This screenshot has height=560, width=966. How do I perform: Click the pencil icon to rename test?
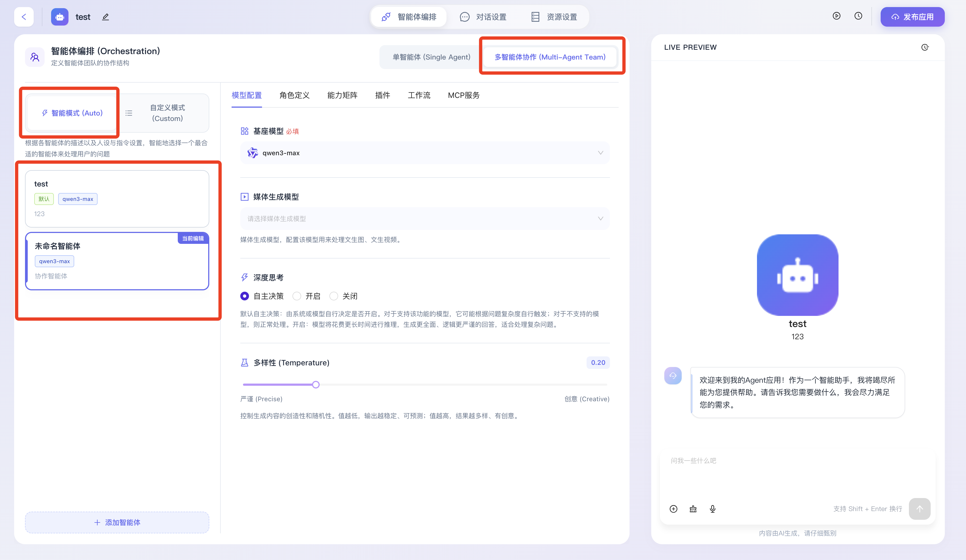(x=105, y=17)
